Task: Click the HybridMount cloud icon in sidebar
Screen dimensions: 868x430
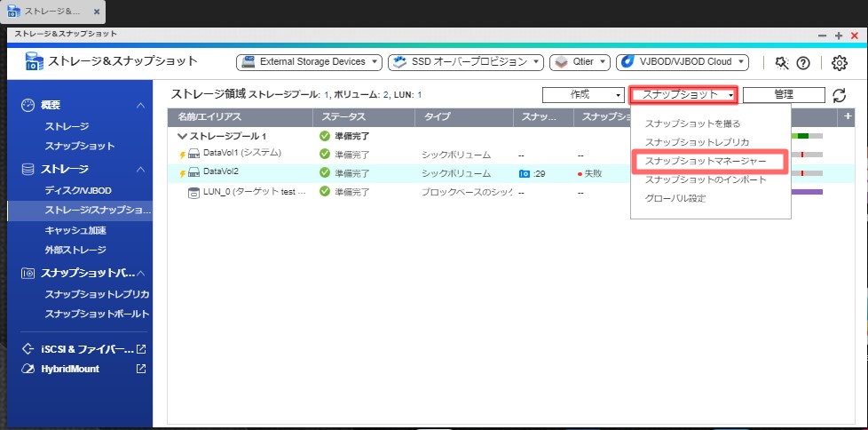Action: point(28,369)
